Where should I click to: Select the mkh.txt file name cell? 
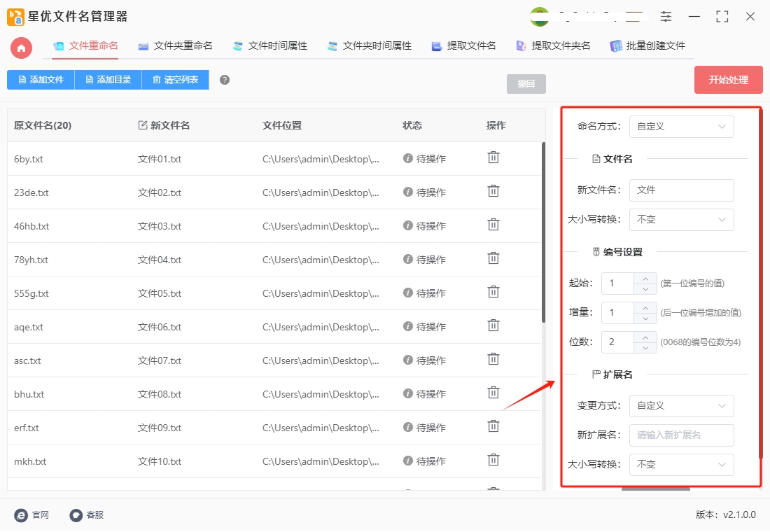(x=30, y=462)
